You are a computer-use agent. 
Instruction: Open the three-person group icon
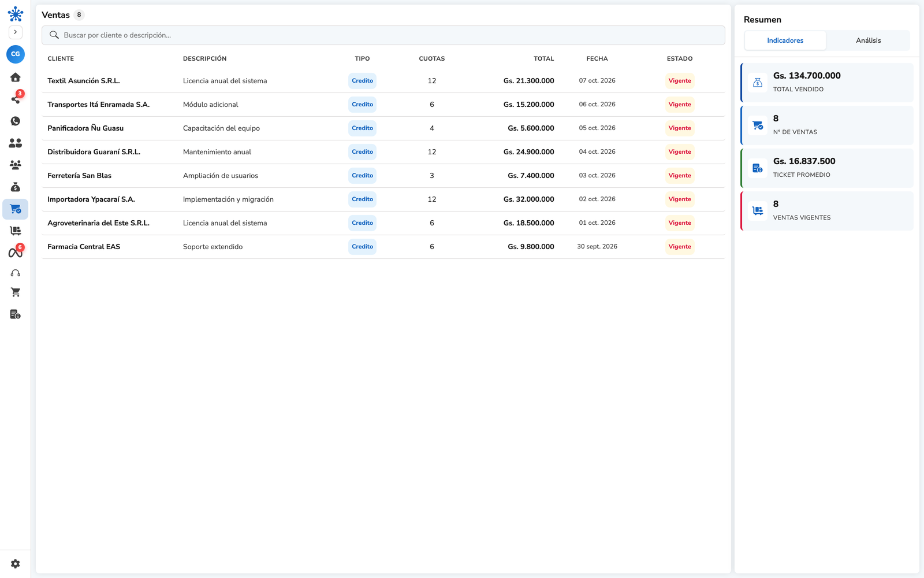click(16, 165)
